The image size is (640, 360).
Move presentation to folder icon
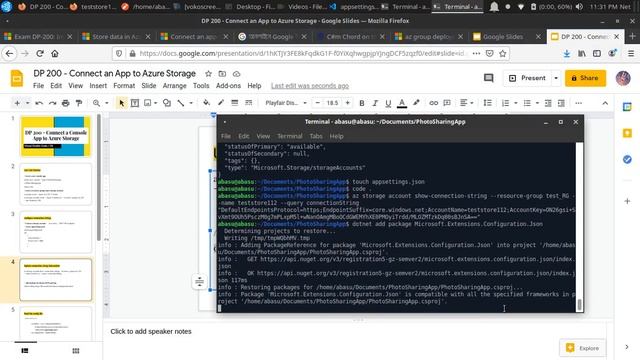coord(222,74)
